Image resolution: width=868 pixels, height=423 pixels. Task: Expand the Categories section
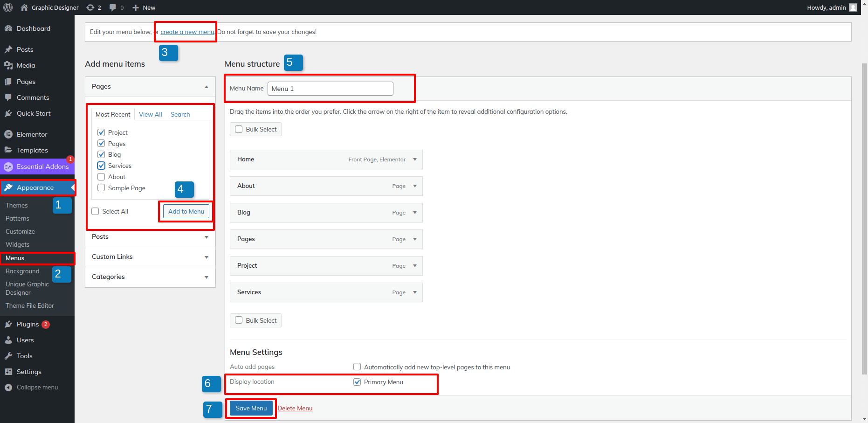click(207, 277)
